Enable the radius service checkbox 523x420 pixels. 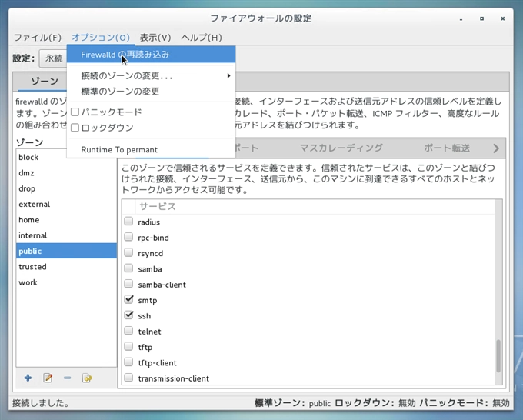tap(128, 222)
